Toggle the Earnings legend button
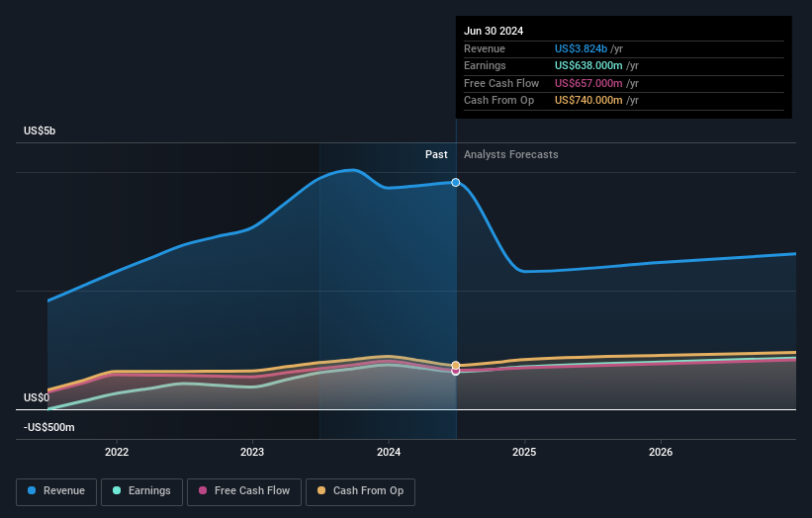This screenshot has height=518, width=812. pos(141,491)
